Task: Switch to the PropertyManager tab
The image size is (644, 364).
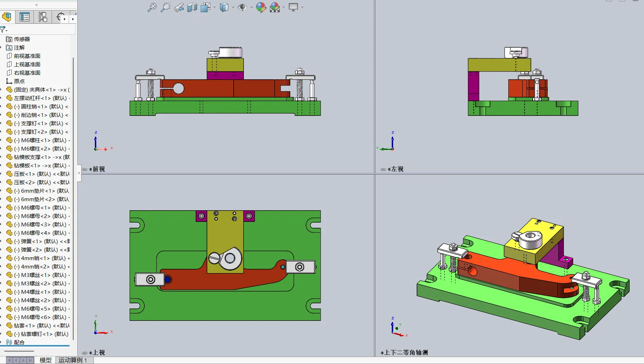Action: [x=25, y=17]
